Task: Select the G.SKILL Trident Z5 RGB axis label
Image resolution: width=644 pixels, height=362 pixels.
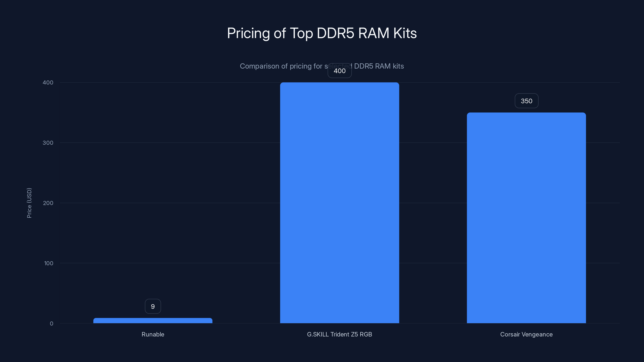Action: (340, 334)
